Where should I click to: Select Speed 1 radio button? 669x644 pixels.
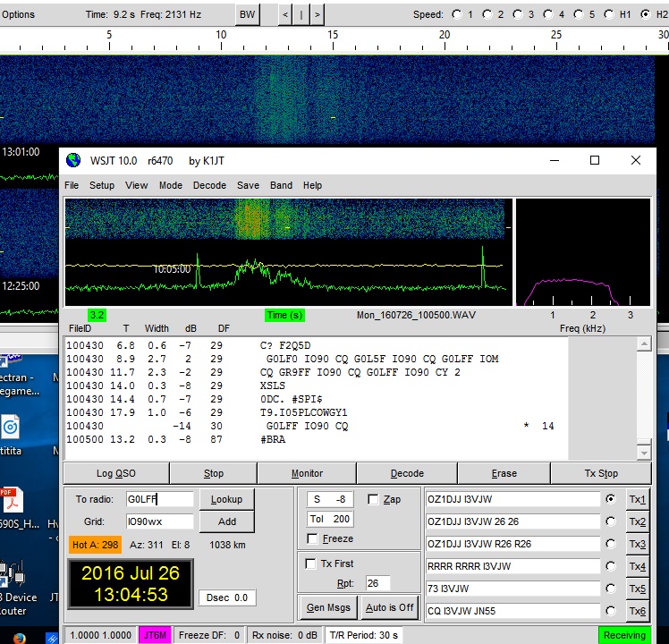pos(457,14)
